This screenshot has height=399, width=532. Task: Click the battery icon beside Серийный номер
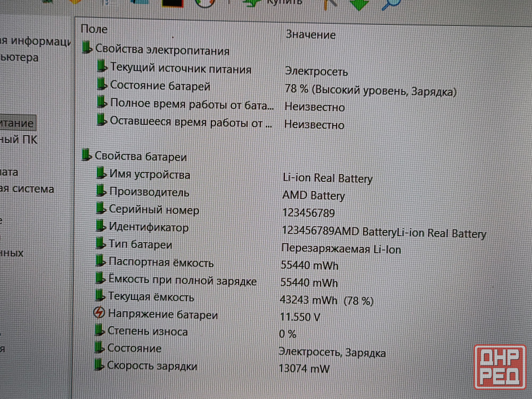[x=101, y=209]
